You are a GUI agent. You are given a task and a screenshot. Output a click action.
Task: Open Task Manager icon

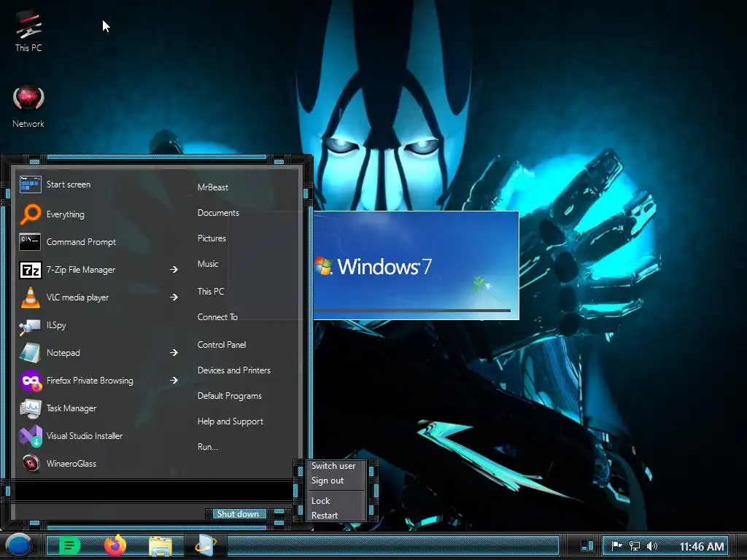tap(31, 408)
